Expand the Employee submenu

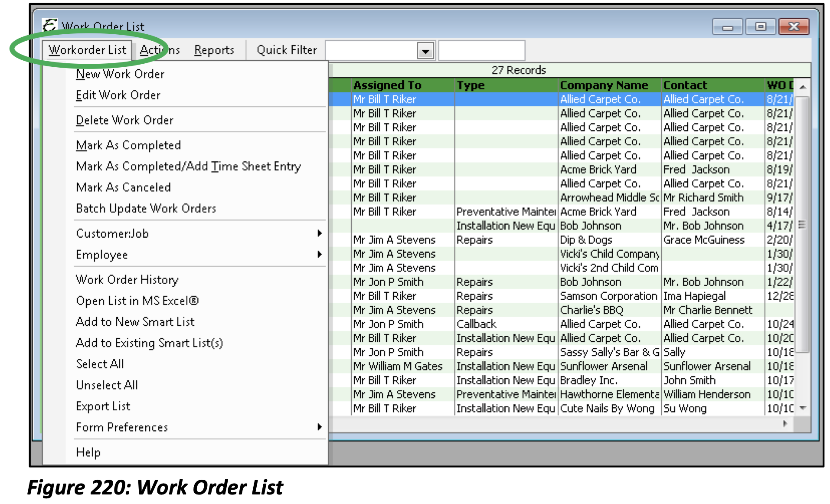(101, 255)
